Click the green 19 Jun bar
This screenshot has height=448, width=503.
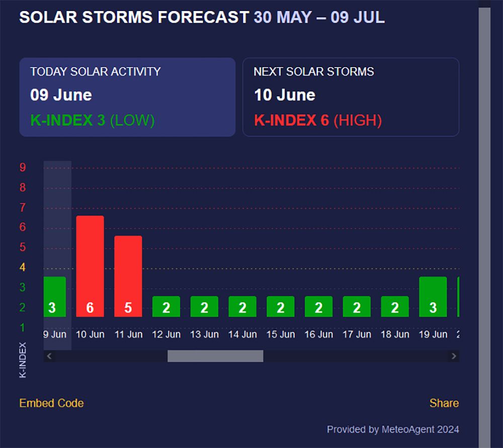pos(433,296)
